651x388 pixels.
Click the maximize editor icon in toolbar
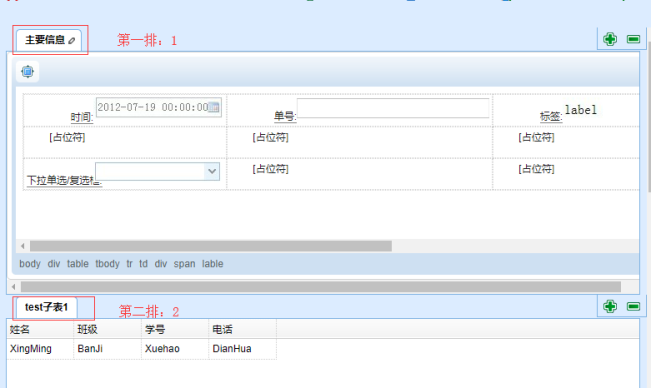coord(27,71)
